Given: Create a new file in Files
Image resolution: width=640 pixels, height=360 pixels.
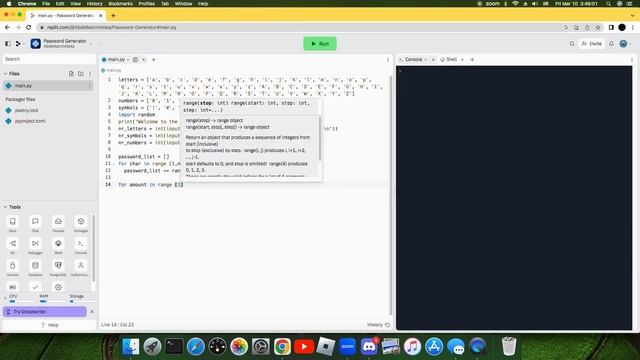Looking at the screenshot, I should (71, 73).
